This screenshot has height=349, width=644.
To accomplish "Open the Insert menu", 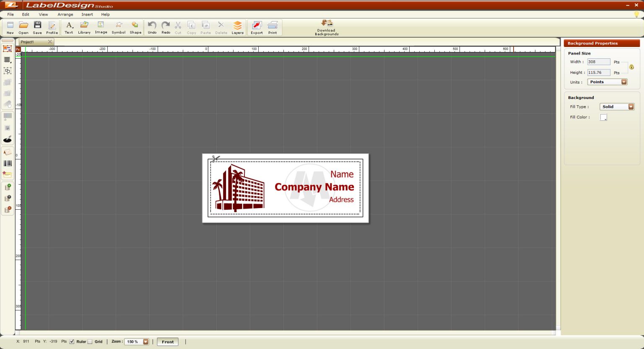I will (87, 14).
